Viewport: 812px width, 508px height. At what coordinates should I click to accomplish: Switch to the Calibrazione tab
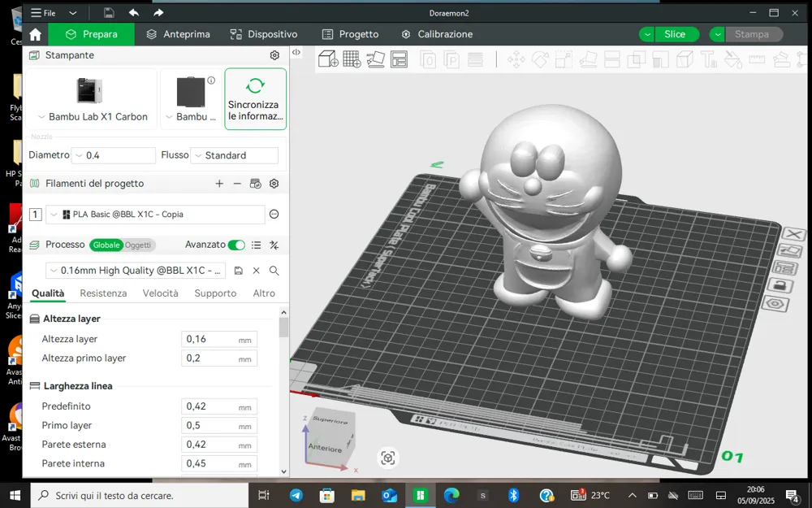pyautogui.click(x=437, y=34)
